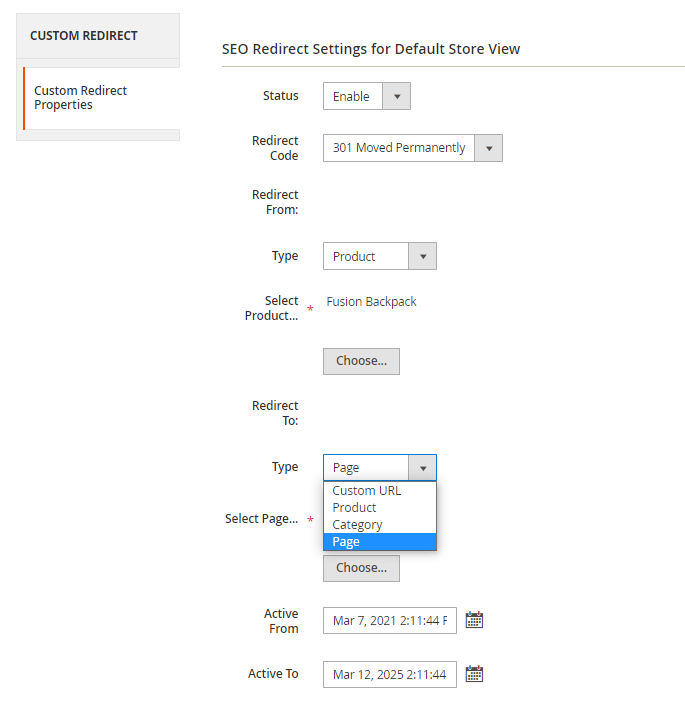This screenshot has height=704, width=685.
Task: Focus the Active To date field
Action: pyautogui.click(x=389, y=674)
